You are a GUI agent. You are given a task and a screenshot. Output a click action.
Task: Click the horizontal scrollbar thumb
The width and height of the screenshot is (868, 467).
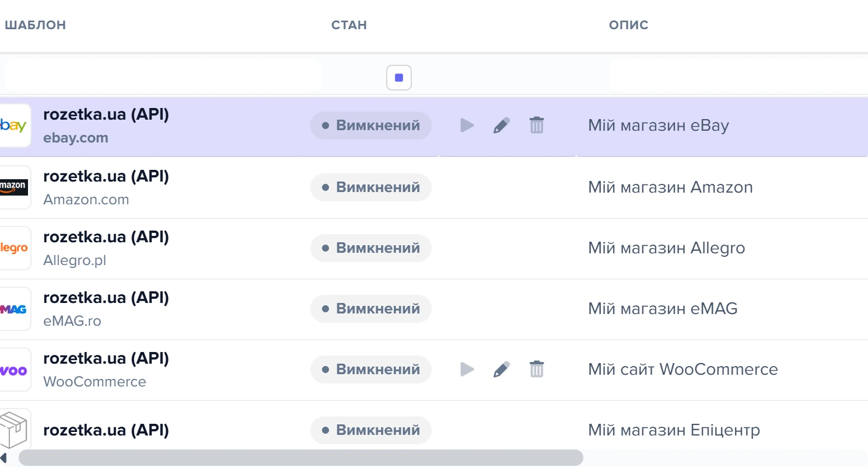[x=301, y=458]
